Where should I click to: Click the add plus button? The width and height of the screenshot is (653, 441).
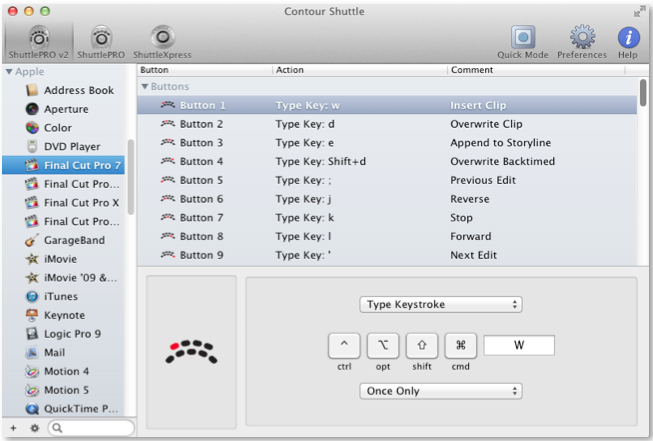[13, 428]
